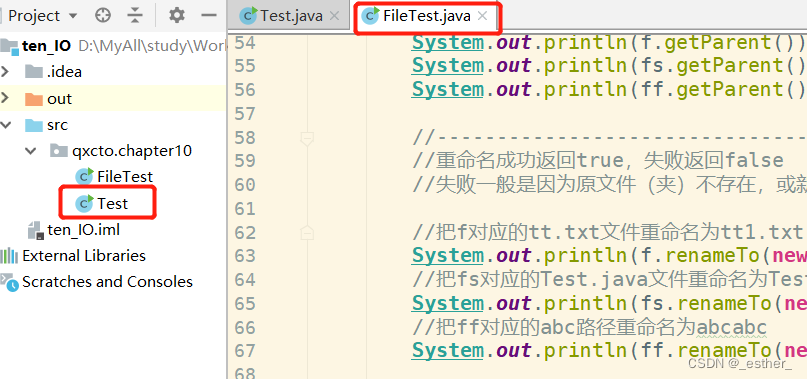Image resolution: width=807 pixels, height=379 pixels.
Task: Click the System reference on line 54
Action: (x=447, y=43)
